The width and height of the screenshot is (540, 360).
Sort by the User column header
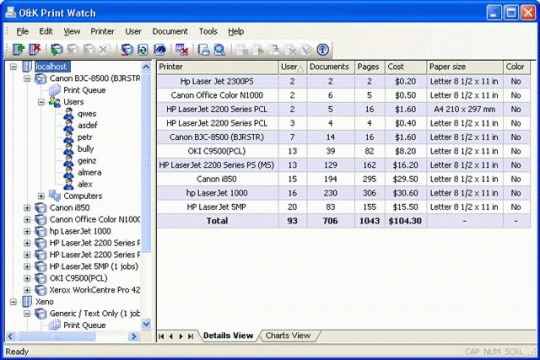[x=292, y=67]
